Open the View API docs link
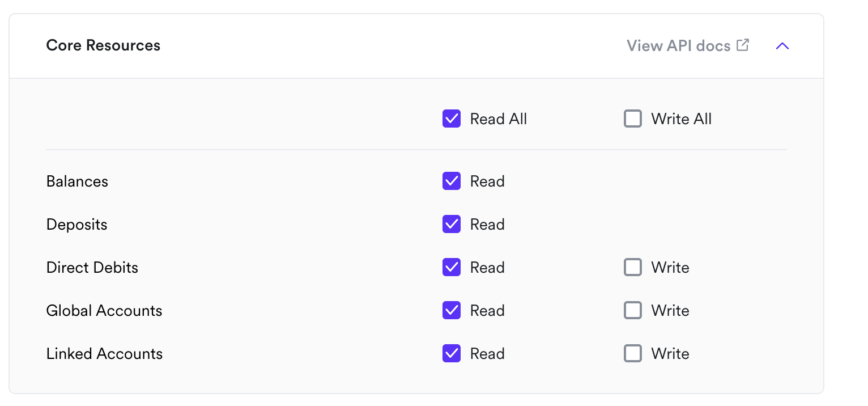Viewport: 868px width, 406px height. [x=688, y=45]
